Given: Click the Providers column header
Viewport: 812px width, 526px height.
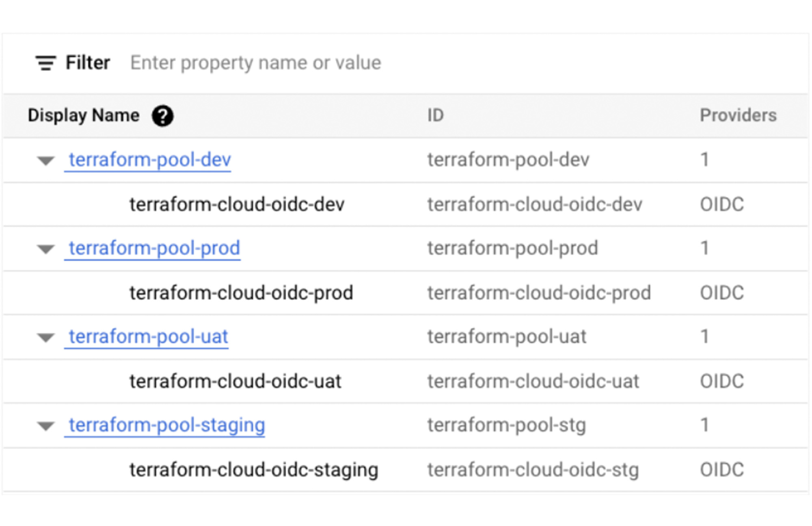Looking at the screenshot, I should point(738,115).
